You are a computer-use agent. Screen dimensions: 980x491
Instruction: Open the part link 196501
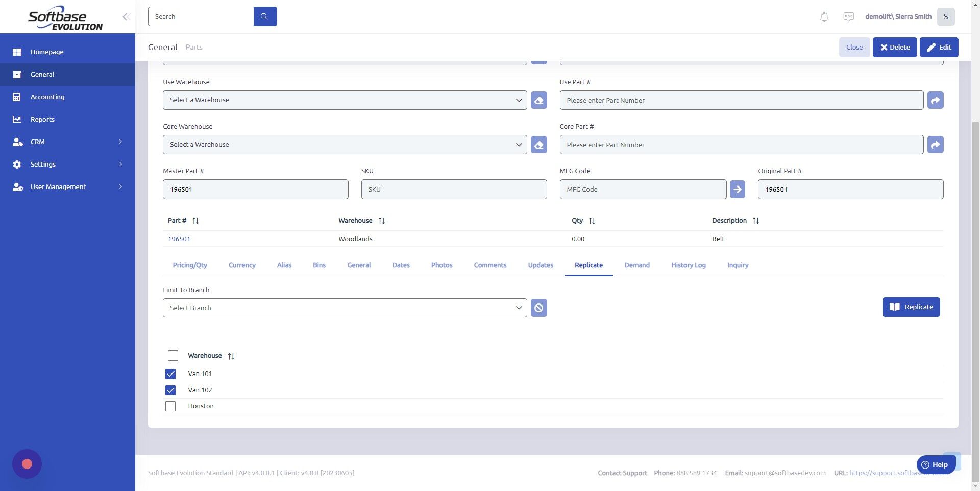[x=179, y=239]
